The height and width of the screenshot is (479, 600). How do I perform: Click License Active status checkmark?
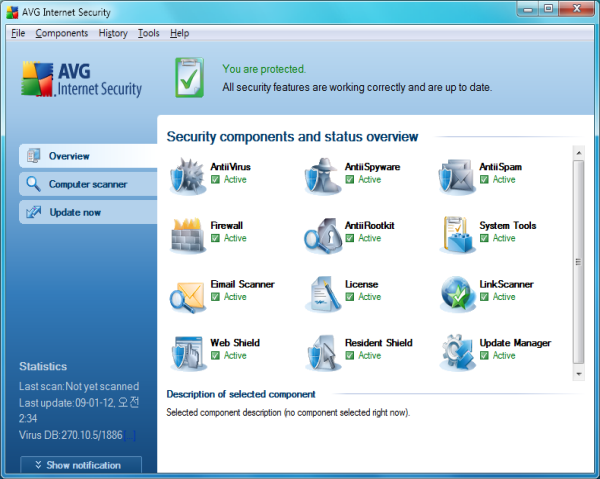coord(350,297)
